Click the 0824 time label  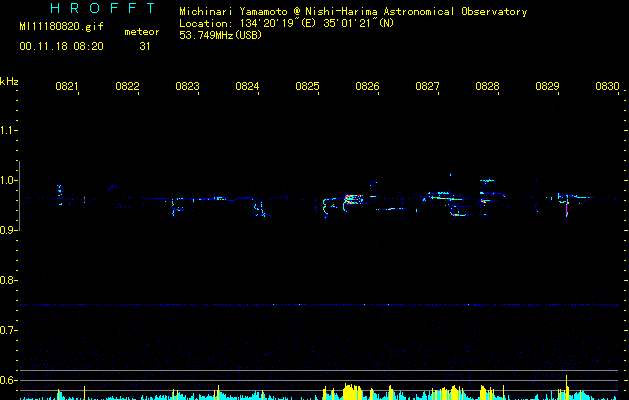(x=247, y=87)
